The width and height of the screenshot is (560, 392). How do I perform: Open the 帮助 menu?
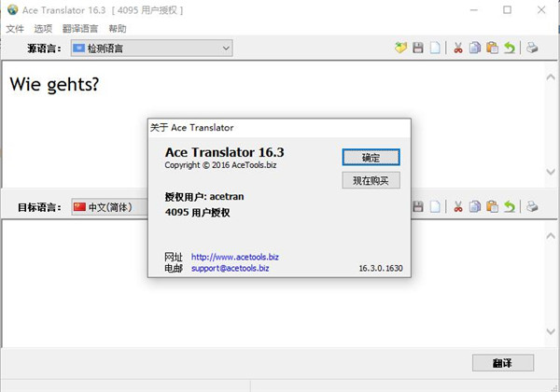click(x=118, y=29)
